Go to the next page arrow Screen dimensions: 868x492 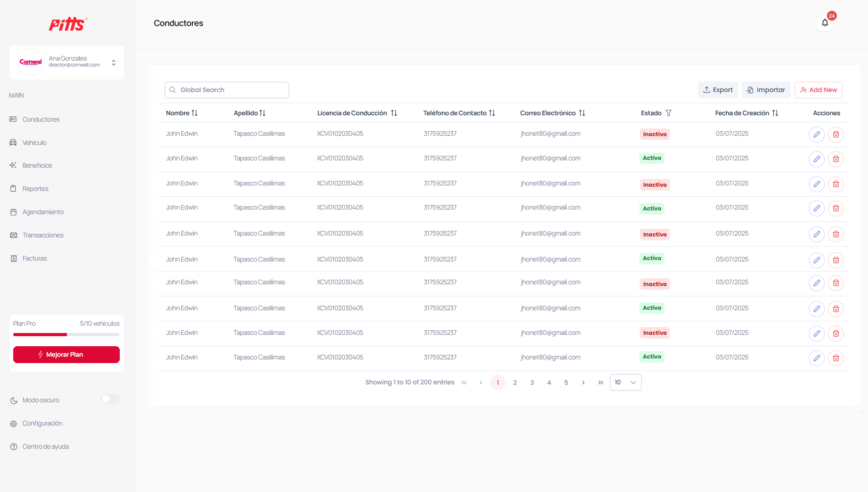point(583,383)
